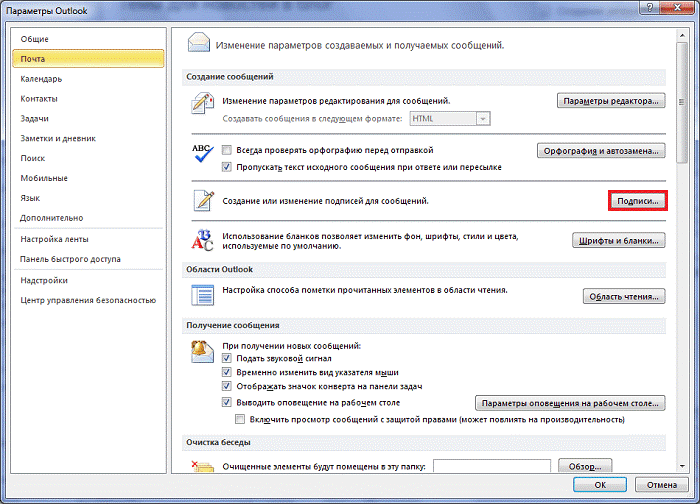Click the Параметры редактора button
This screenshot has width=700, height=504.
[611, 101]
